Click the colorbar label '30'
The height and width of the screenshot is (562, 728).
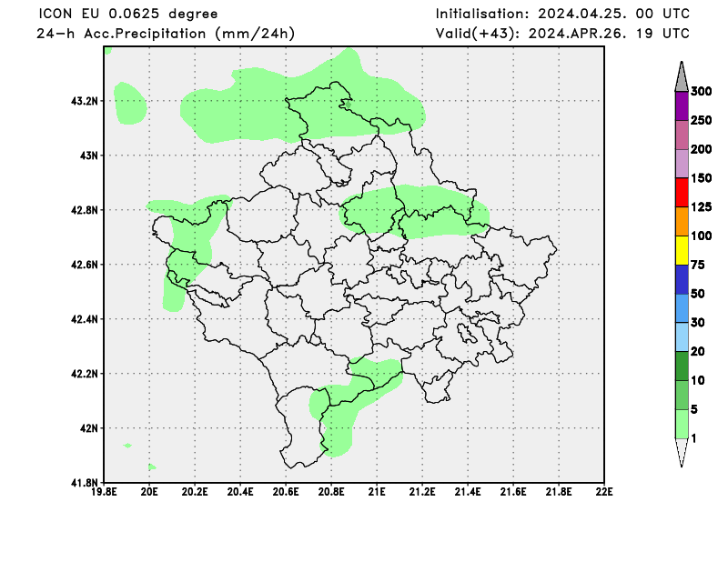[x=698, y=323]
